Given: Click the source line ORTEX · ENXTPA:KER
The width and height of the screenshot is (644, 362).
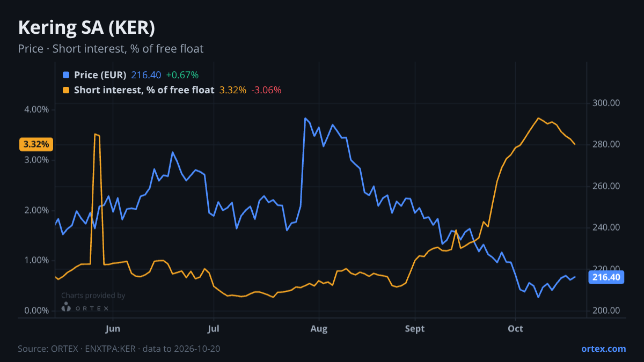Looking at the screenshot, I should (119, 349).
